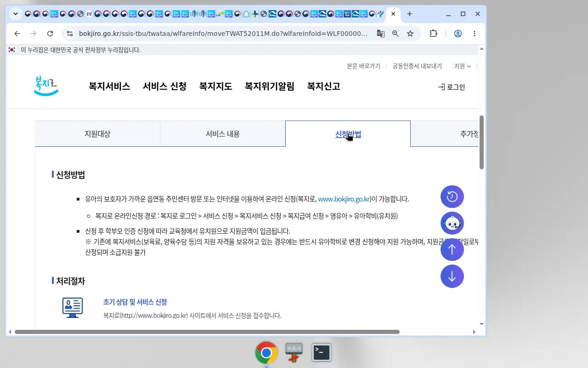Switch to the 지원대상 tab
Screen dimensions: 588x368
click(97, 134)
